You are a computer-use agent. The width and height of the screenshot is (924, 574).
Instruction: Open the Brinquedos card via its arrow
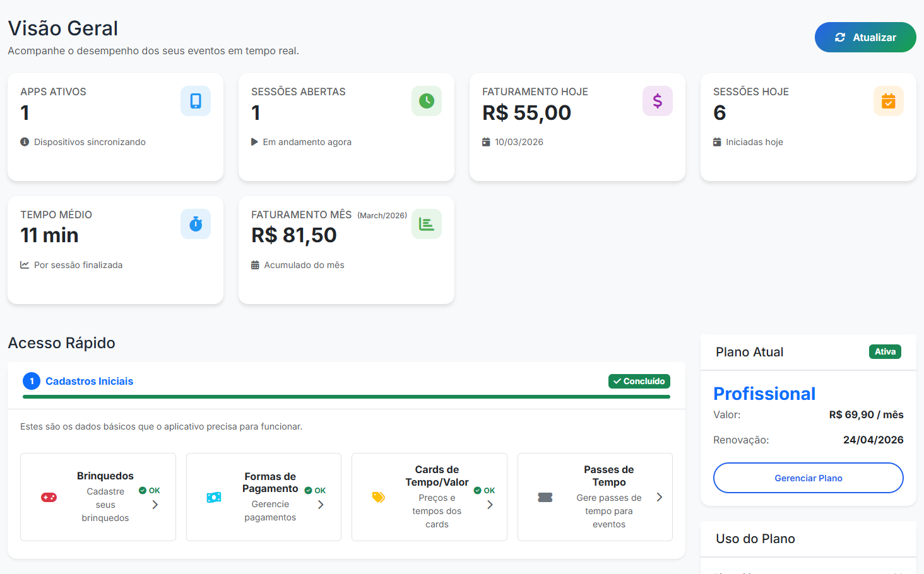click(x=155, y=504)
